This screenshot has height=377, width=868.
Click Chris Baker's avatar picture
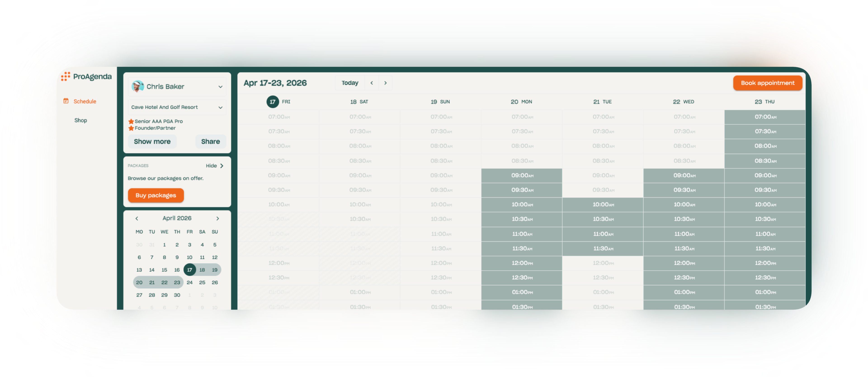[137, 87]
